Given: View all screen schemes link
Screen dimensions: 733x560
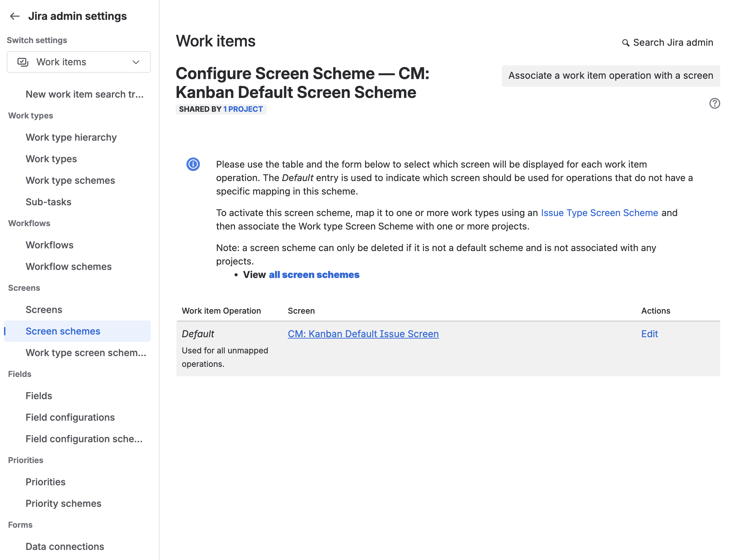Looking at the screenshot, I should click(314, 275).
